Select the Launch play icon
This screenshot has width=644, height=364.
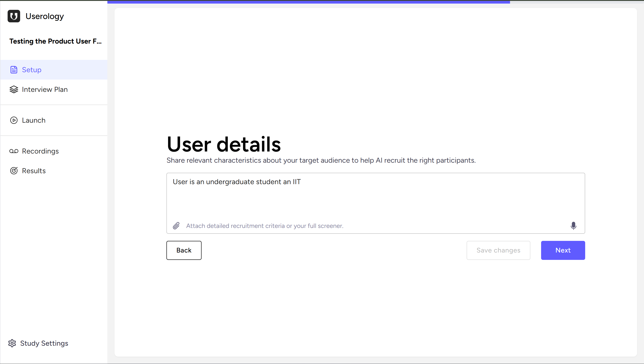coord(14,120)
